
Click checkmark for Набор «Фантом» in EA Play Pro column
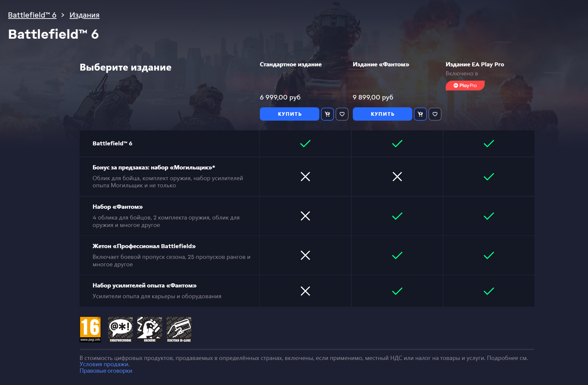[489, 216]
